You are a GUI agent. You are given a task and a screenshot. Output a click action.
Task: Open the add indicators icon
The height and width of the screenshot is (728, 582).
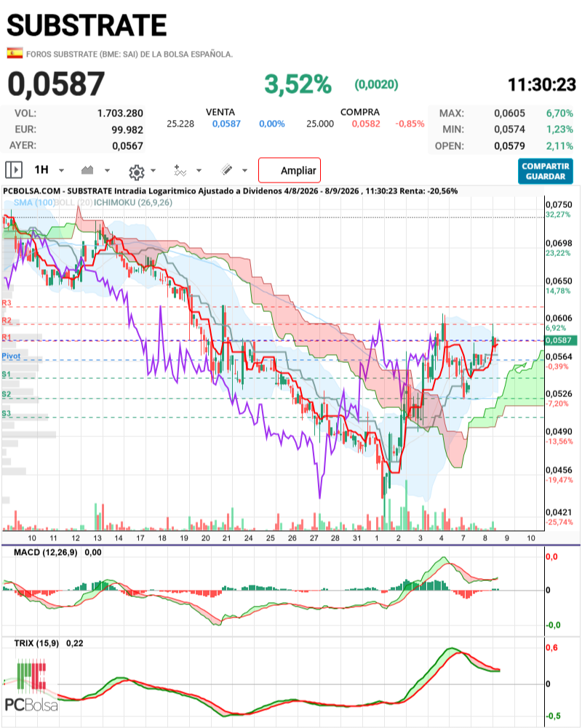(x=180, y=170)
